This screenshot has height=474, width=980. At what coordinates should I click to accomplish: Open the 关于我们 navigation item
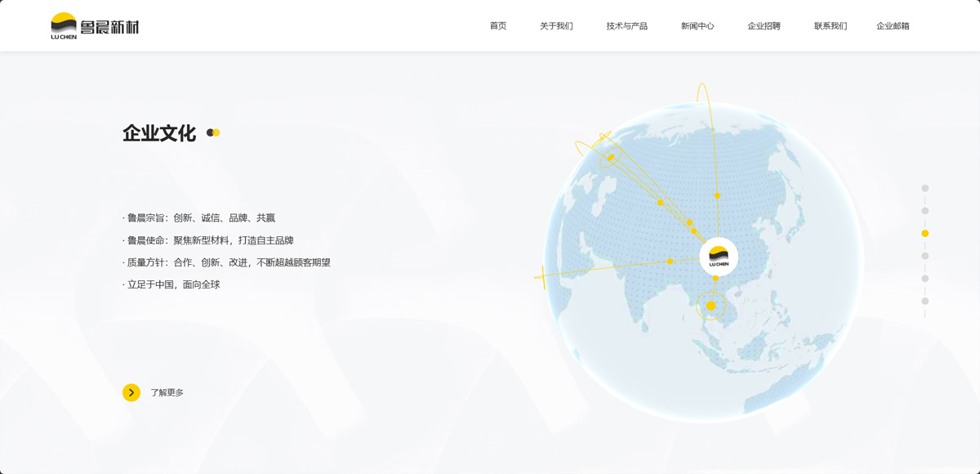pos(556,26)
